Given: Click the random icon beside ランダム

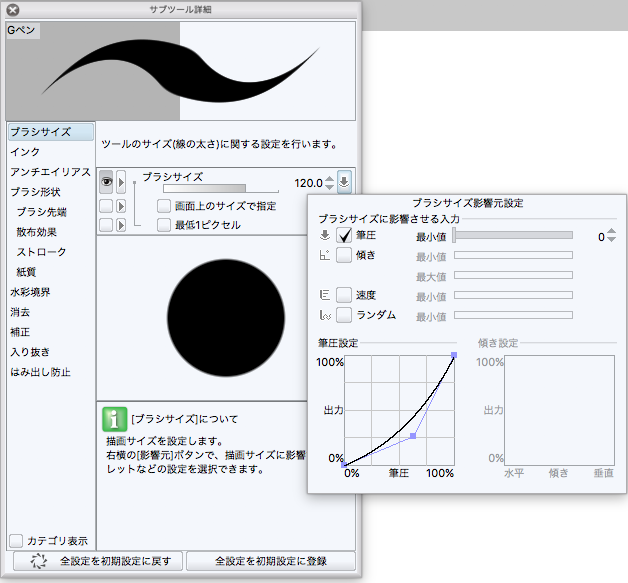Looking at the screenshot, I should coord(325,315).
